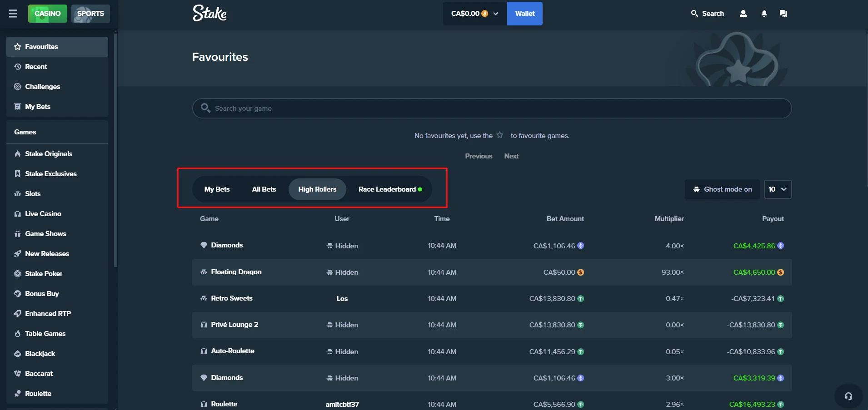
Task: Click the Stake Poker chip icon
Action: tap(18, 274)
